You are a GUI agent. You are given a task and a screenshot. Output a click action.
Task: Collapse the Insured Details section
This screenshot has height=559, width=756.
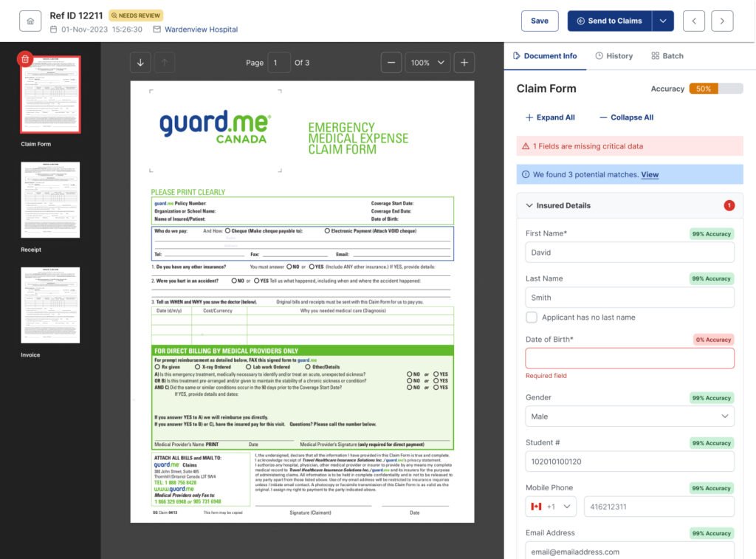529,206
